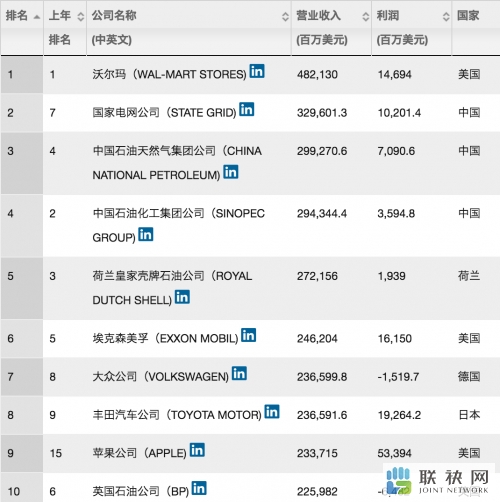Click LinkedIn icon for Toyota Motor
This screenshot has width=500, height=502.
272,412
